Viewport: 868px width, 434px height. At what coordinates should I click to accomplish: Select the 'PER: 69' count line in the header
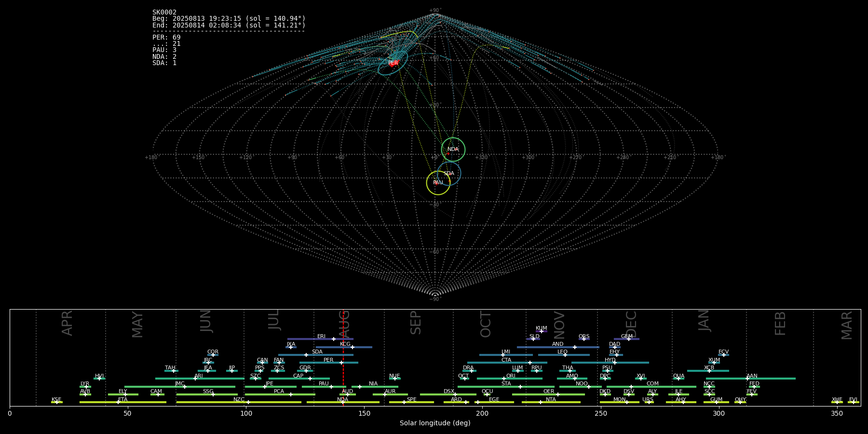pyautogui.click(x=166, y=37)
